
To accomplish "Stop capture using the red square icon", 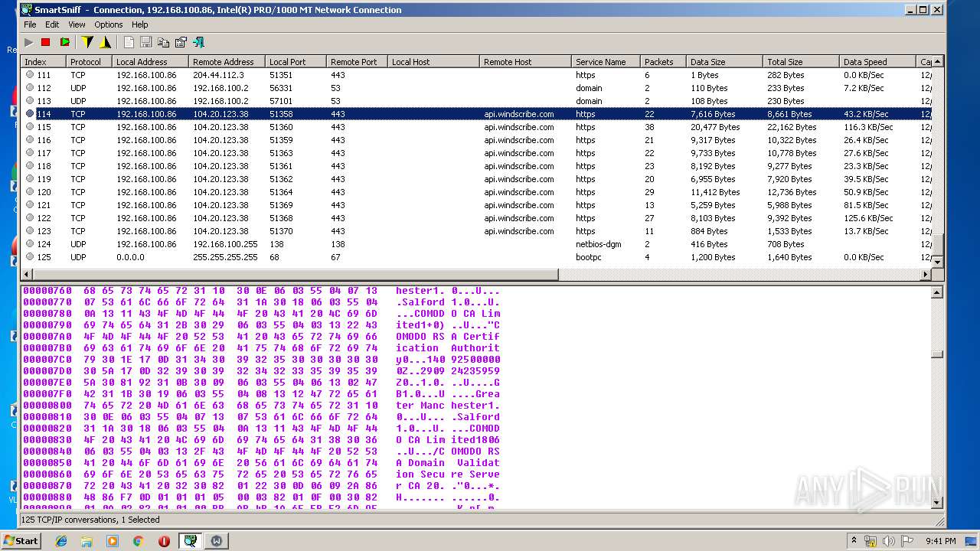I will point(46,42).
